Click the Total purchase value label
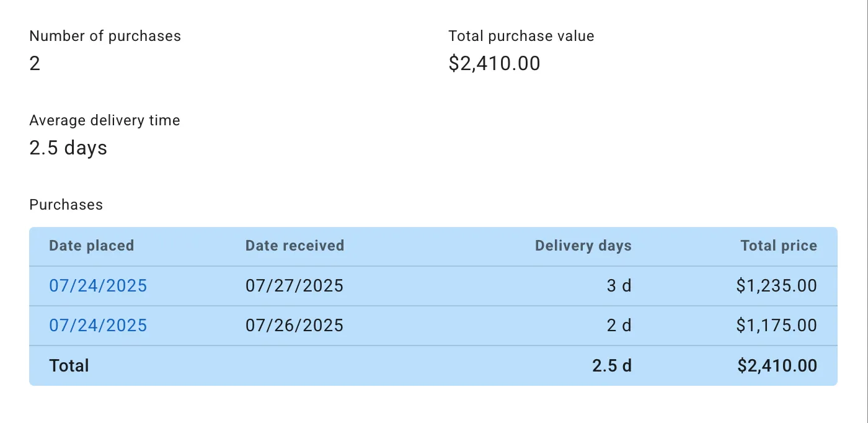868x423 pixels. [521, 36]
